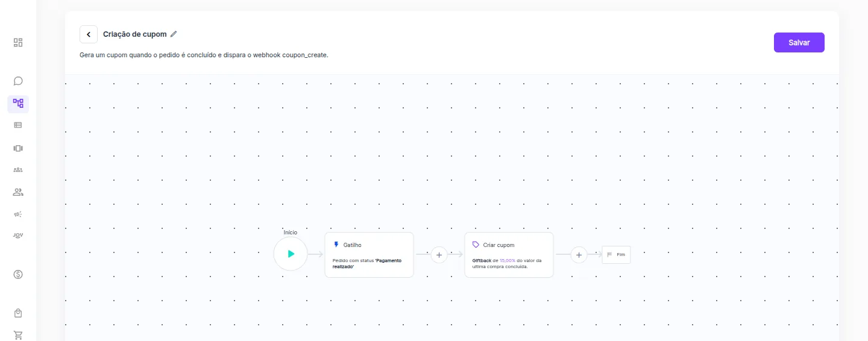This screenshot has height=341, width=868.
Task: Save the flow with Salvar button
Action: point(799,43)
